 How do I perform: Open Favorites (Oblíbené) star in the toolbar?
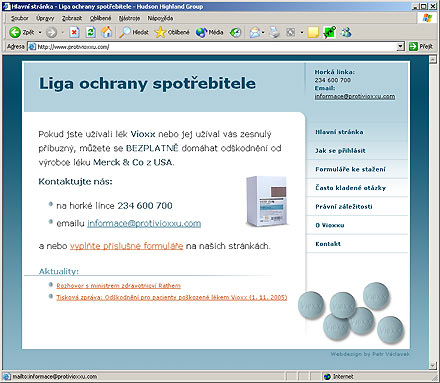pyautogui.click(x=172, y=32)
